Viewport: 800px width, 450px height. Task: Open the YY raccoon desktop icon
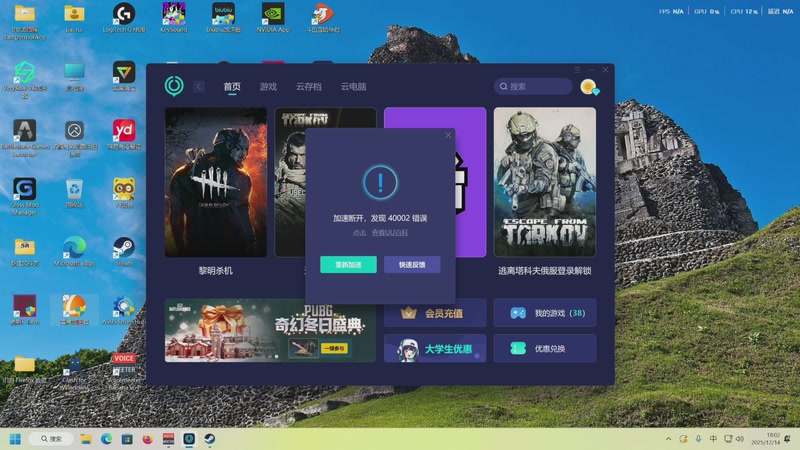(123, 193)
